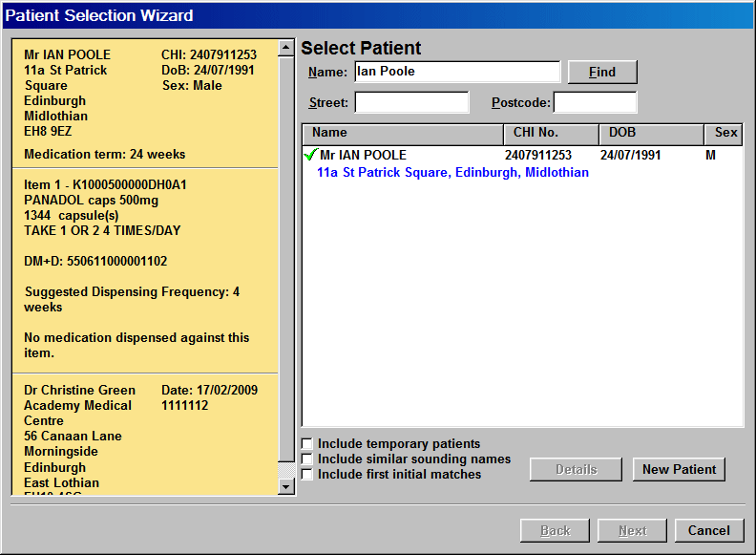Click the blue 11a St Patrick Square address
This screenshot has height=555, width=756.
[452, 173]
